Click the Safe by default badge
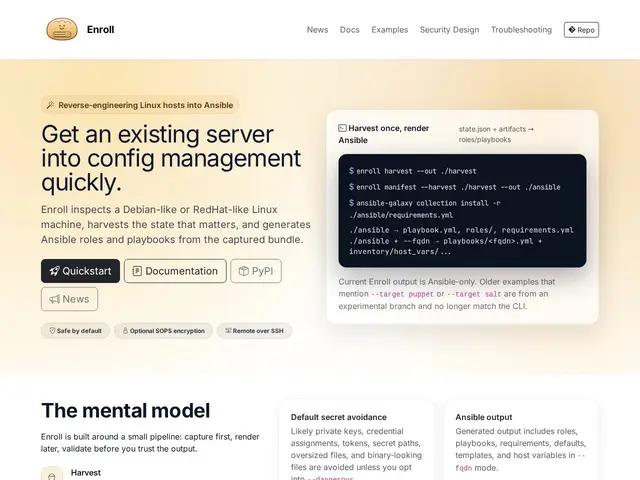 tap(75, 331)
